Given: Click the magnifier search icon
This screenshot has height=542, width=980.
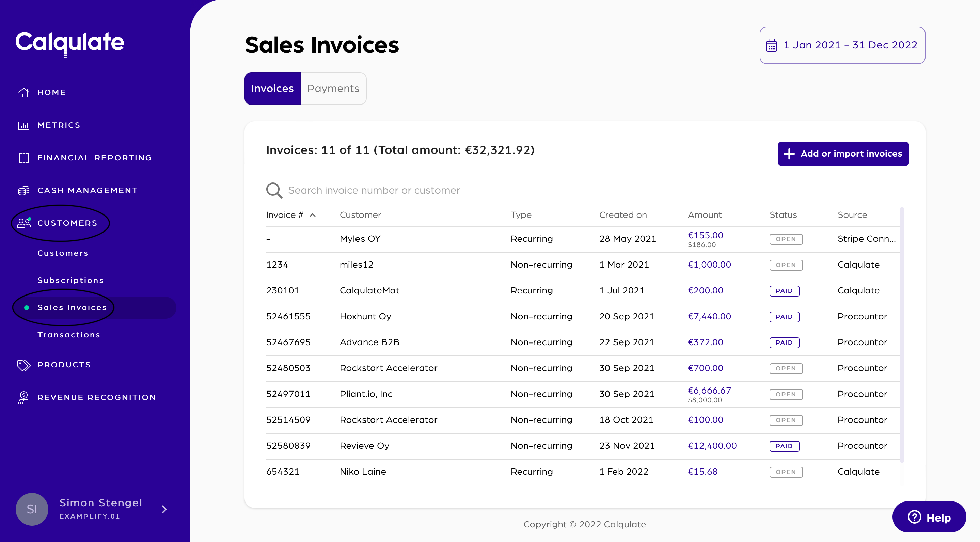Looking at the screenshot, I should tap(274, 190).
